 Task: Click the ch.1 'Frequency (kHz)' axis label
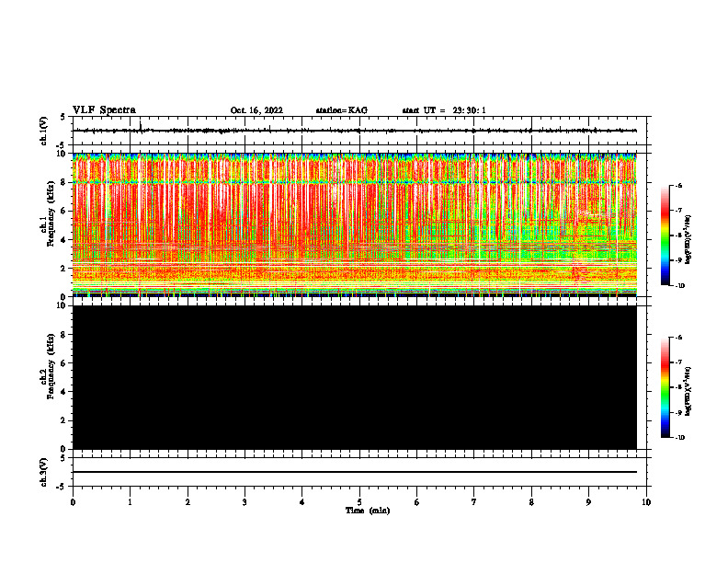tap(50, 214)
